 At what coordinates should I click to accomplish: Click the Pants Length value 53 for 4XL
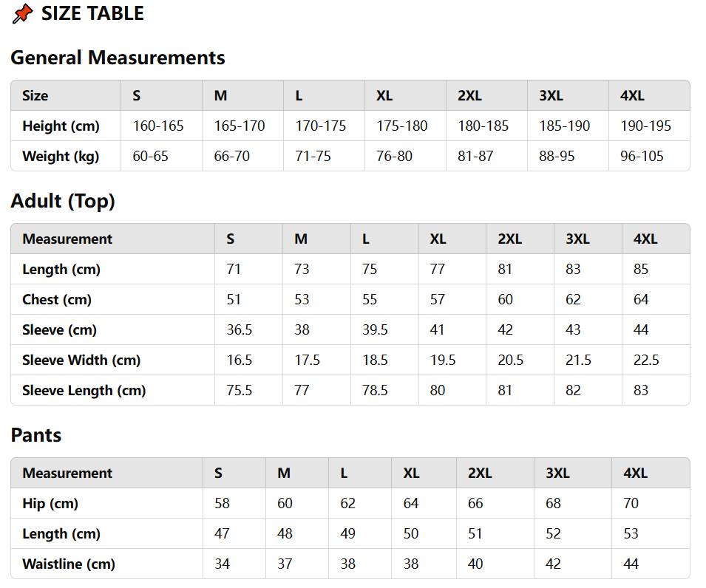click(631, 533)
